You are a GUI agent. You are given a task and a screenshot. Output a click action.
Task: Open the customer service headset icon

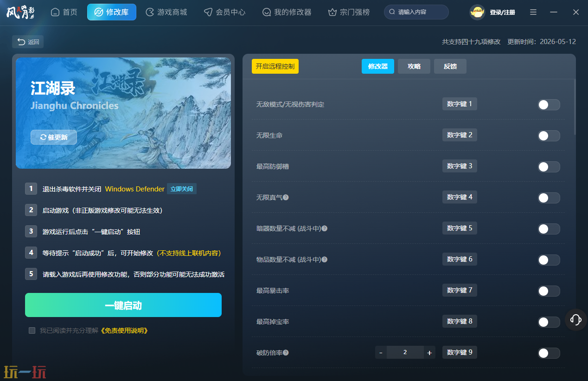575,319
